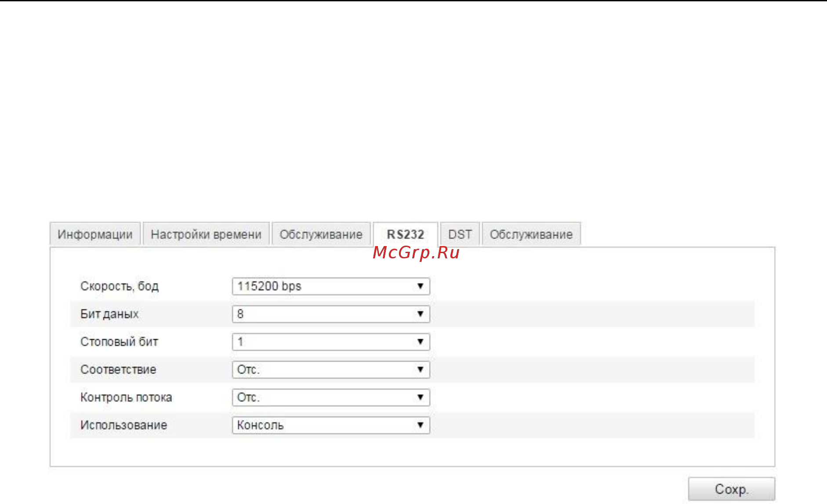Expand the Использование dropdown showing Консоль

tap(331, 425)
